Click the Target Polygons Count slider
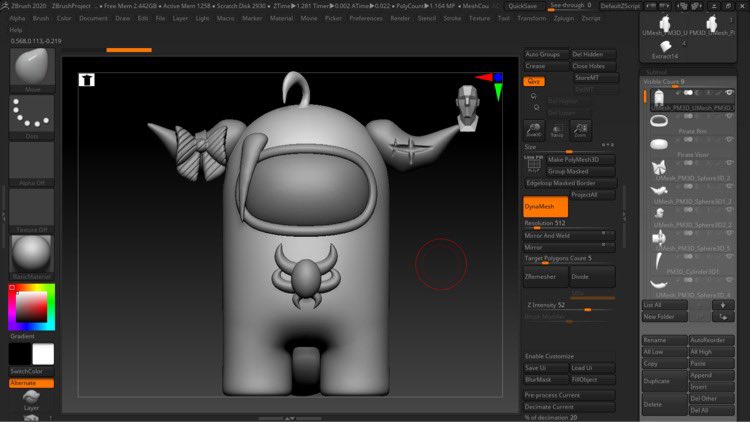Screen dimensions: 750x422 (569, 259)
